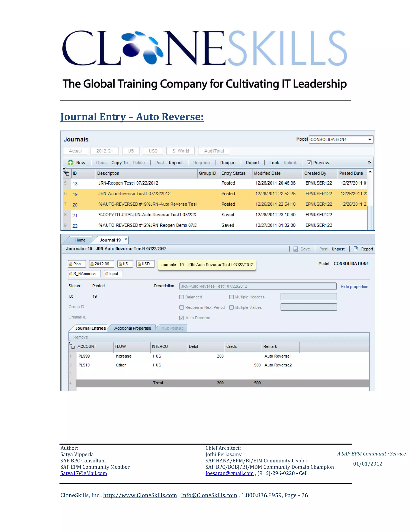Click Post in the journals list toolbar
The width and height of the screenshot is (411, 532).
click(x=160, y=163)
